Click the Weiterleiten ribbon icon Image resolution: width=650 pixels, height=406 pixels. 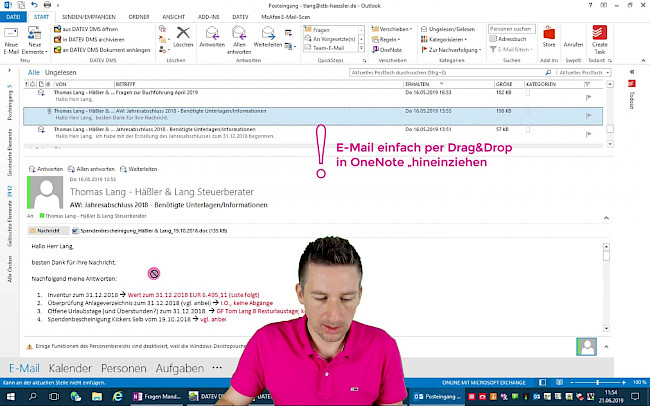click(268, 40)
